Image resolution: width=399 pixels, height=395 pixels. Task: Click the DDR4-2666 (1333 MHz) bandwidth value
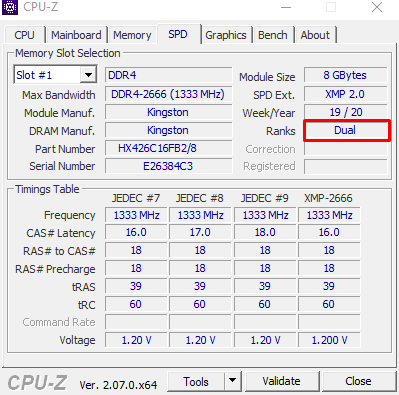click(168, 94)
